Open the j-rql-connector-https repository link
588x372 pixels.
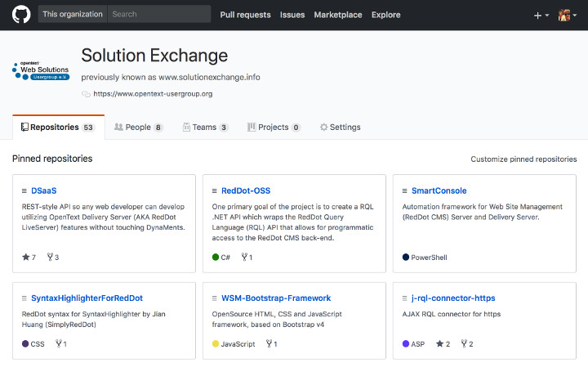[453, 298]
